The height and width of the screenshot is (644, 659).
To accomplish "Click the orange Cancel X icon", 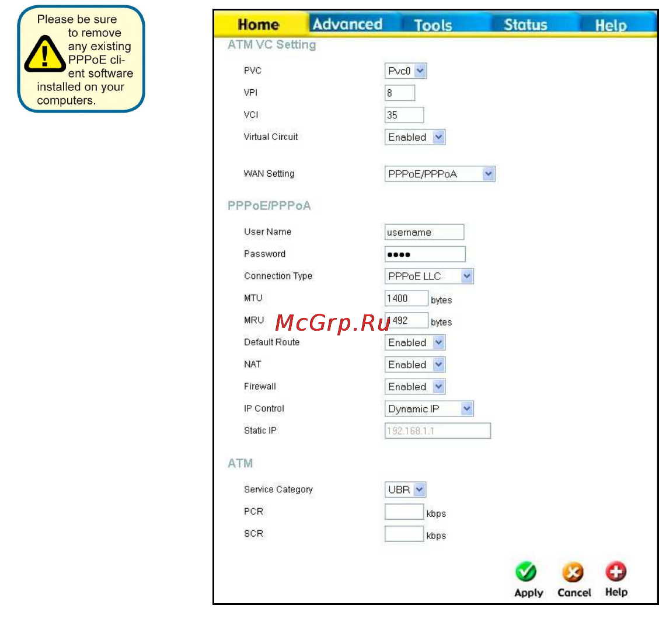I will (x=573, y=572).
